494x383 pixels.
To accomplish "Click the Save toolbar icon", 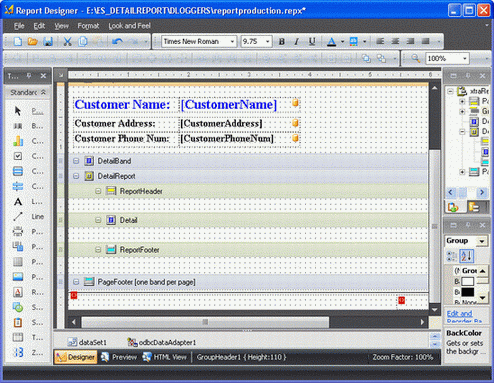I will click(48, 42).
